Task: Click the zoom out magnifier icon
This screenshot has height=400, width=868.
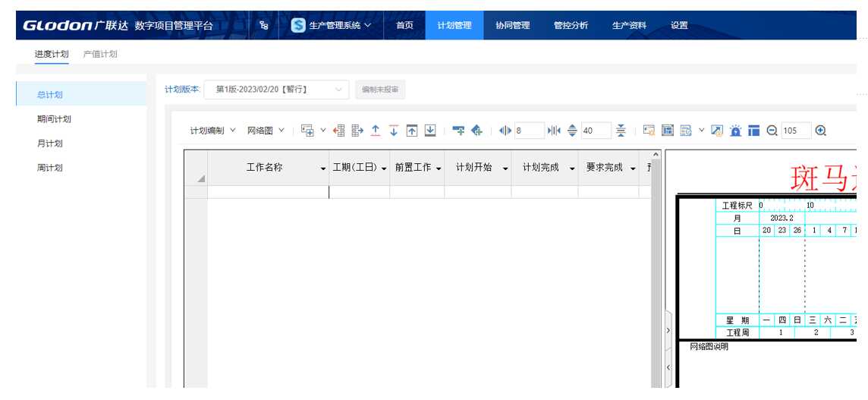Action: coord(772,131)
